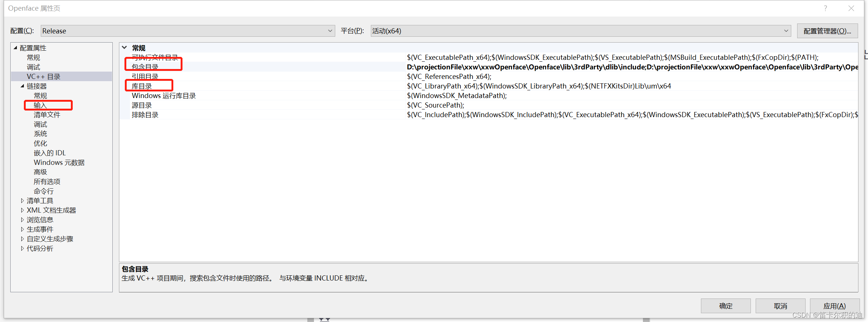This screenshot has width=868, height=322.
Task: Click the 可执行文件目录 $(VC_ExecutablePath_x64) value
Action: coord(612,57)
